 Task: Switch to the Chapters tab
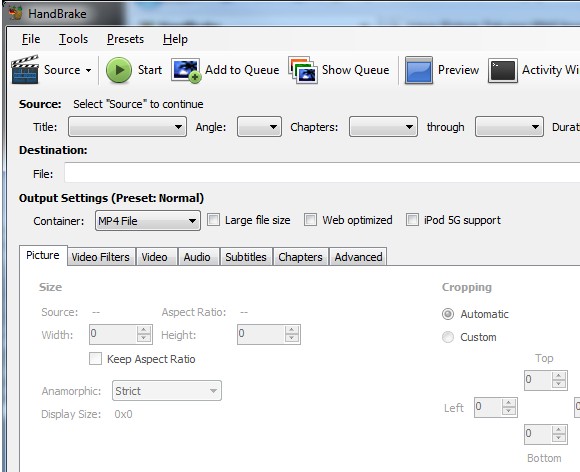click(x=300, y=257)
